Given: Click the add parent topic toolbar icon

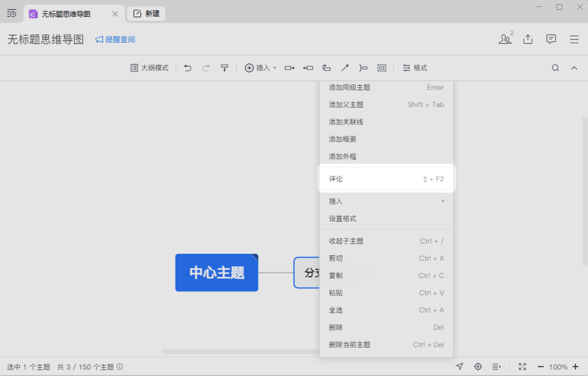Looking at the screenshot, I should coord(308,68).
